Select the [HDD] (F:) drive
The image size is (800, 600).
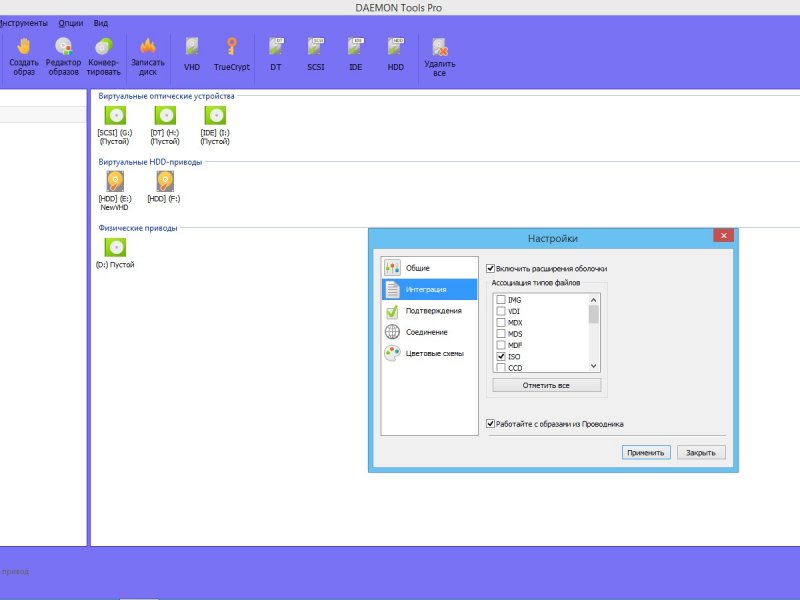tap(164, 187)
